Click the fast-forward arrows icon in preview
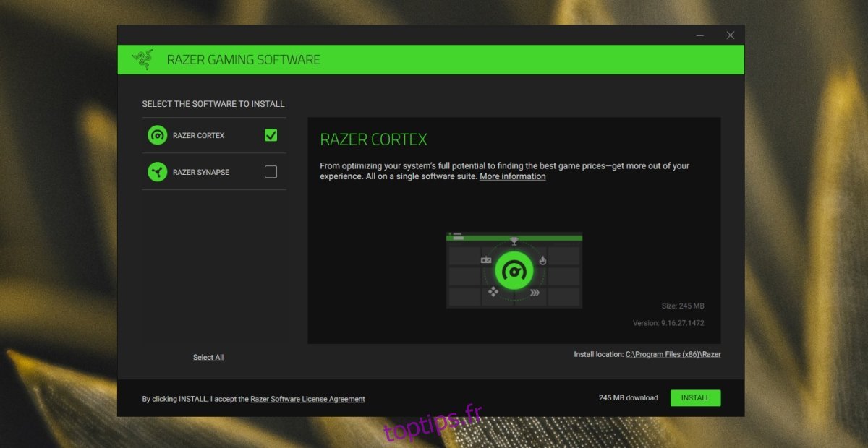The image size is (868, 448). pos(535,293)
